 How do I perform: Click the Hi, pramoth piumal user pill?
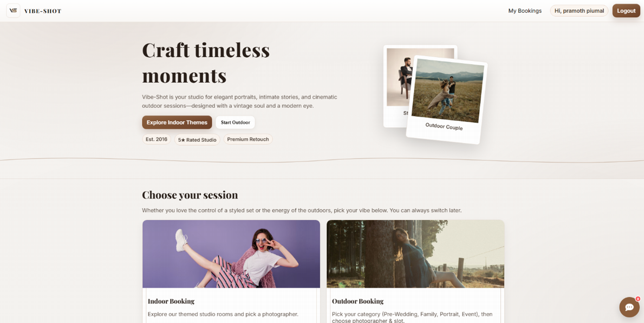point(579,11)
